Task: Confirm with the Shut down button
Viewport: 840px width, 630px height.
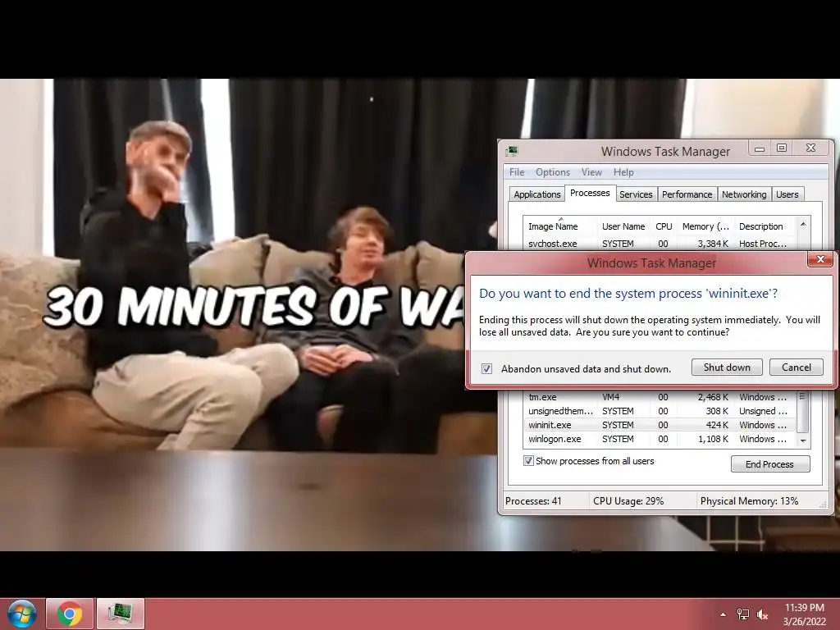Action: click(x=727, y=367)
